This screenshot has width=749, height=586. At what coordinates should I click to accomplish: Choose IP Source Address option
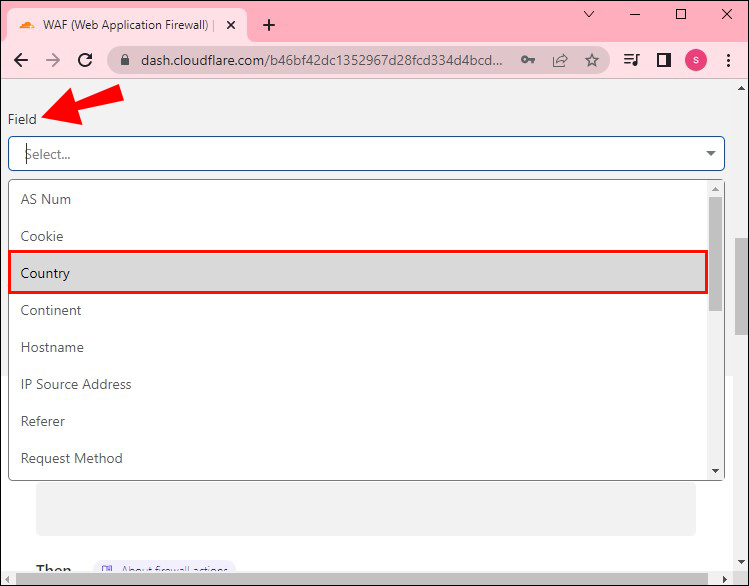pos(76,384)
